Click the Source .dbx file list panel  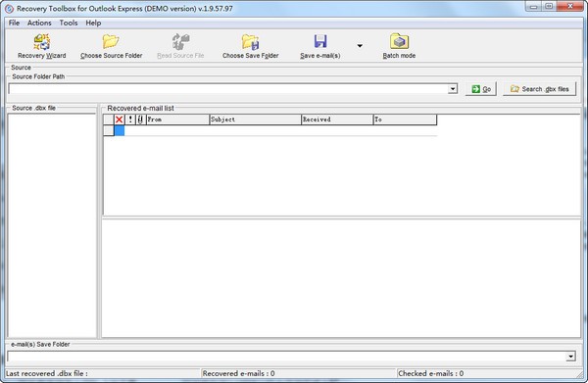(52, 225)
